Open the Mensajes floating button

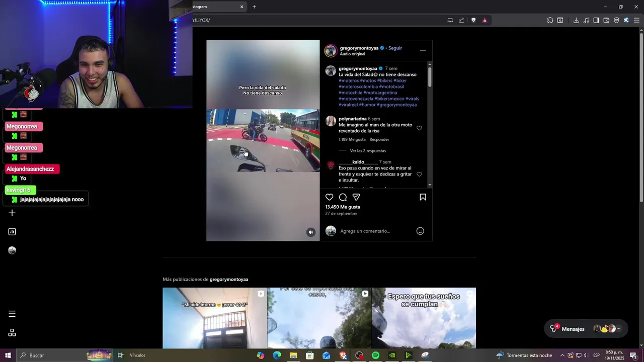click(x=586, y=329)
